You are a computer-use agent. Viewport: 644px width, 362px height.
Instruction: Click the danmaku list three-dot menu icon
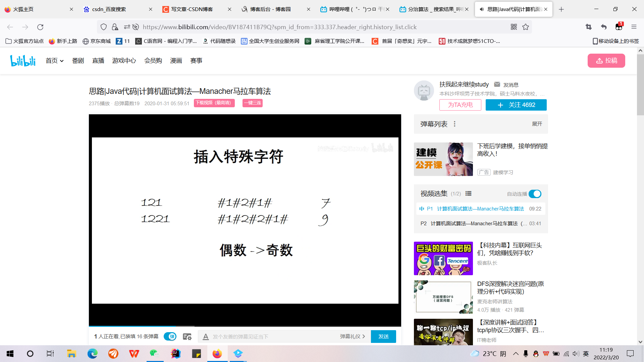[454, 124]
